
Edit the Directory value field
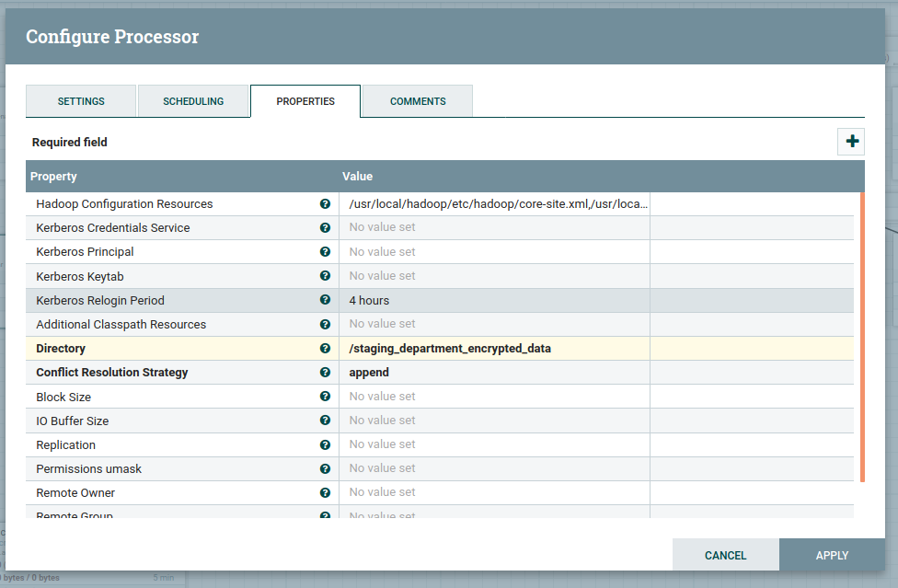494,349
